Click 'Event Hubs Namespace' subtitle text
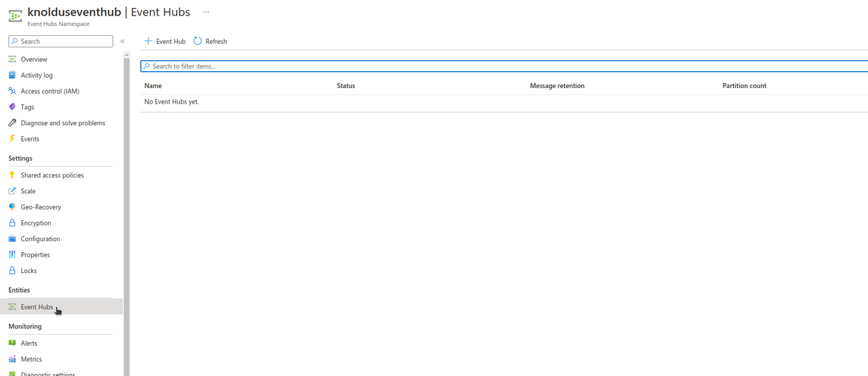The image size is (868, 376). (58, 24)
